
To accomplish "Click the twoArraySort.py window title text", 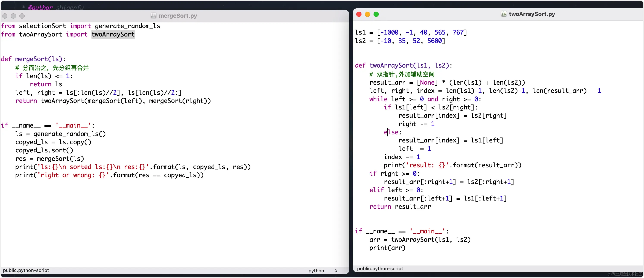I will (x=532, y=14).
